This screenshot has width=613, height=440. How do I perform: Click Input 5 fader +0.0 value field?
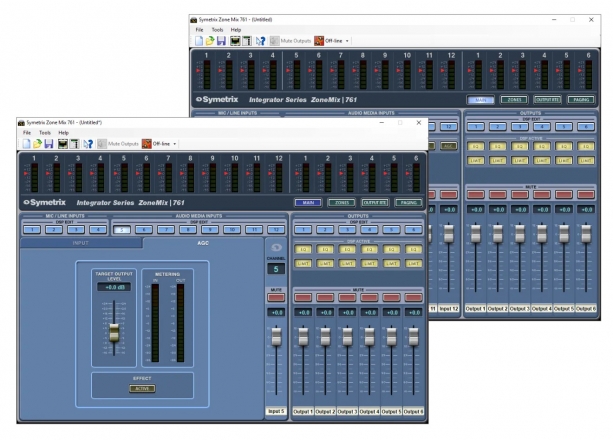276,312
